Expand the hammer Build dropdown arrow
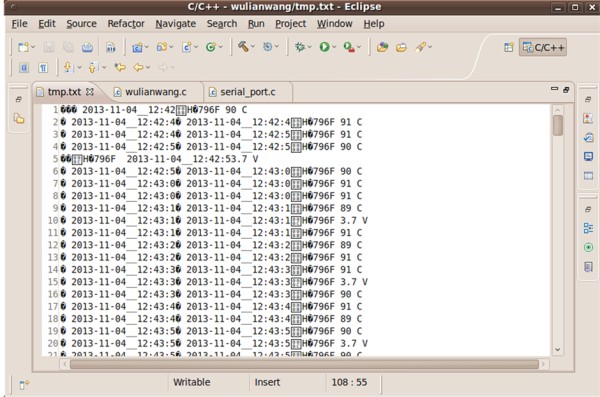Screen dimensions: 600x397 point(253,47)
